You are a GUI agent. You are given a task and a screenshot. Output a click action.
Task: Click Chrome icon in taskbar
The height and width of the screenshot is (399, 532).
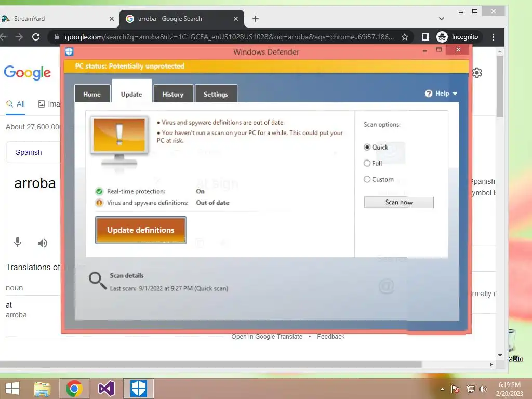[x=74, y=389]
